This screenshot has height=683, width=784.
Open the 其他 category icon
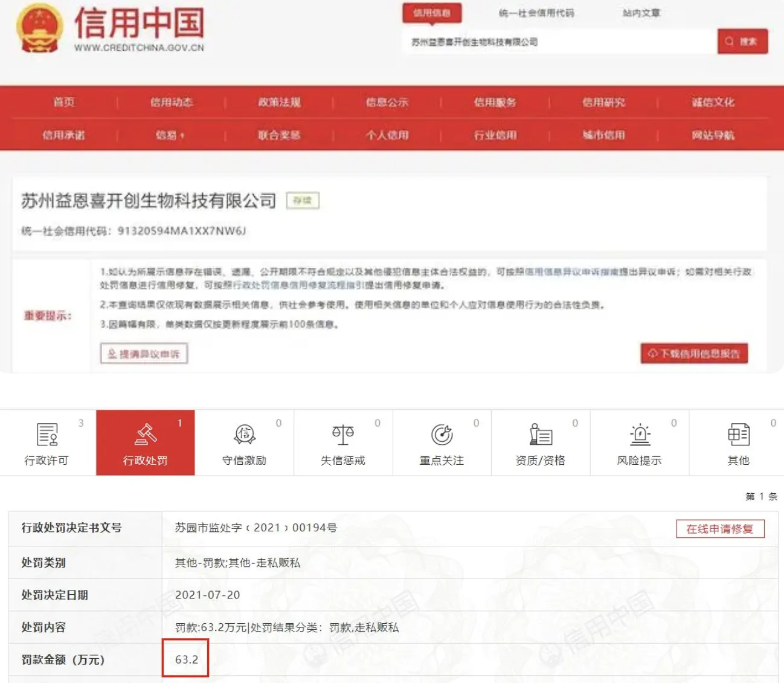pos(738,434)
